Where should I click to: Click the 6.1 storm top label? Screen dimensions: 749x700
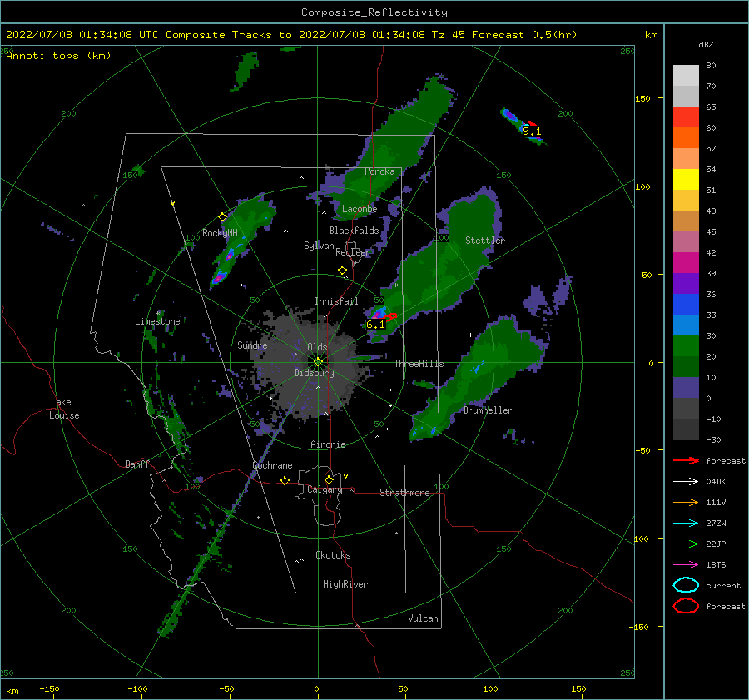click(375, 325)
